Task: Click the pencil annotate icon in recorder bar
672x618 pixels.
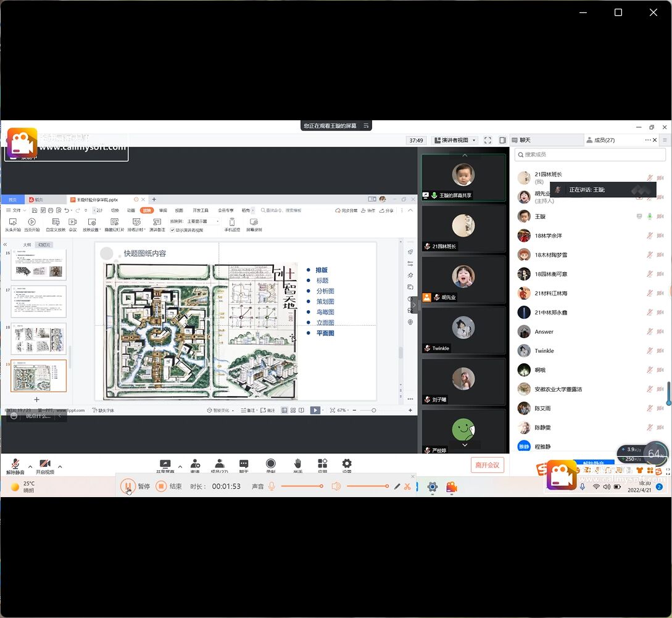Action: pyautogui.click(x=397, y=487)
